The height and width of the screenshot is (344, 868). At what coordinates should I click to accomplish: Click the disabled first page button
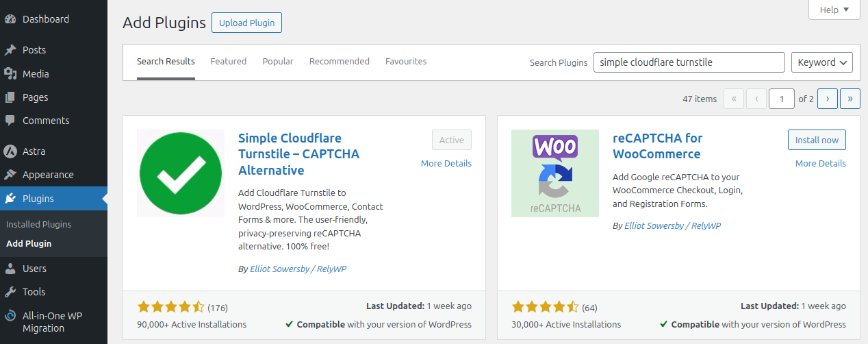coord(734,99)
